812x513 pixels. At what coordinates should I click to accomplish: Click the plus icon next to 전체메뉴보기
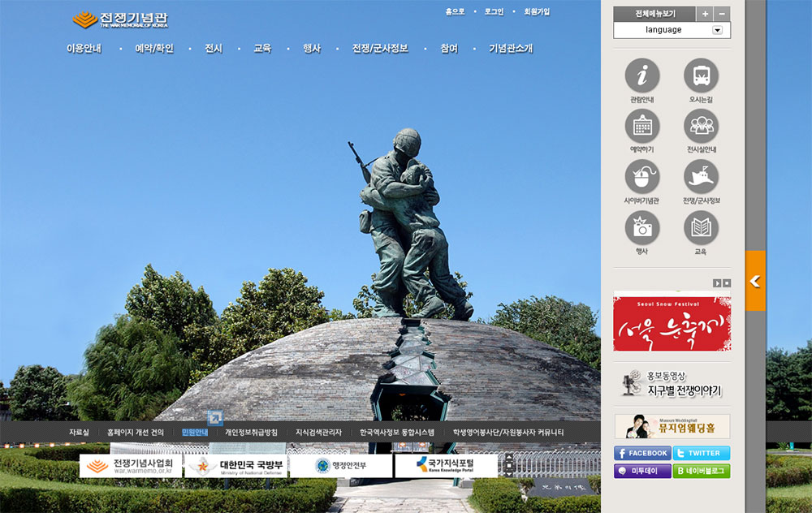point(705,14)
